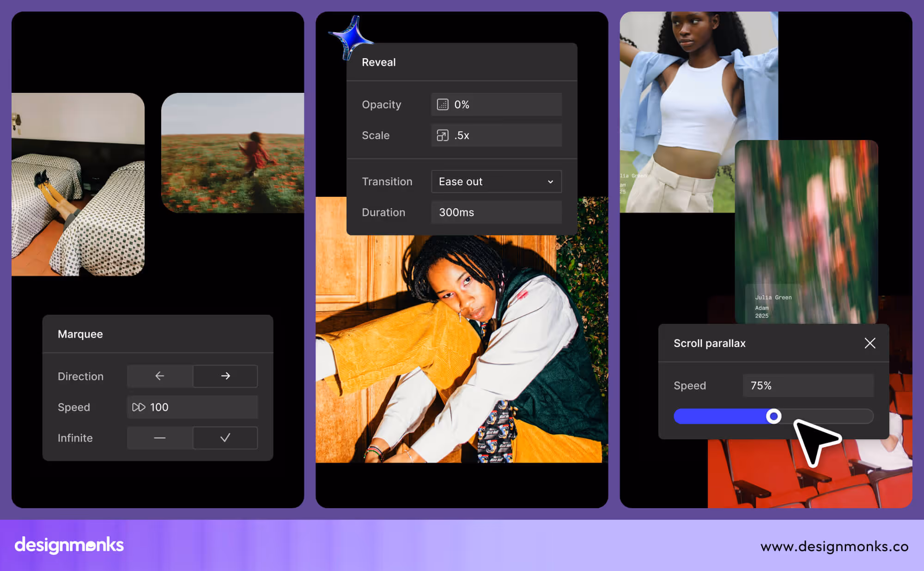Click the Scroll parallax Speed 75% field
924x571 pixels.
(x=808, y=386)
